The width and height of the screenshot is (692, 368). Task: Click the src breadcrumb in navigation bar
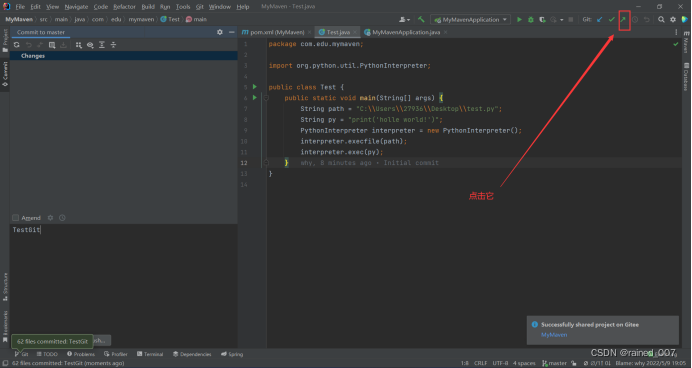[43, 19]
